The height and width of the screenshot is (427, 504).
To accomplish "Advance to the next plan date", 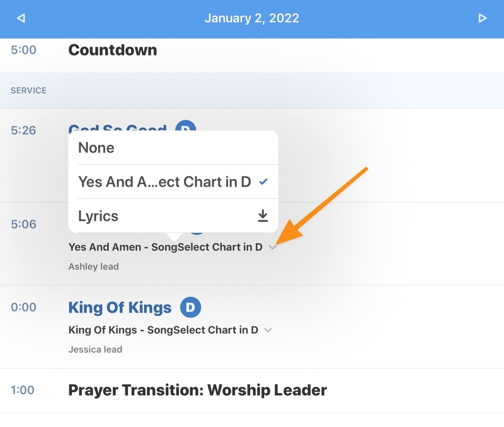I will tap(483, 18).
